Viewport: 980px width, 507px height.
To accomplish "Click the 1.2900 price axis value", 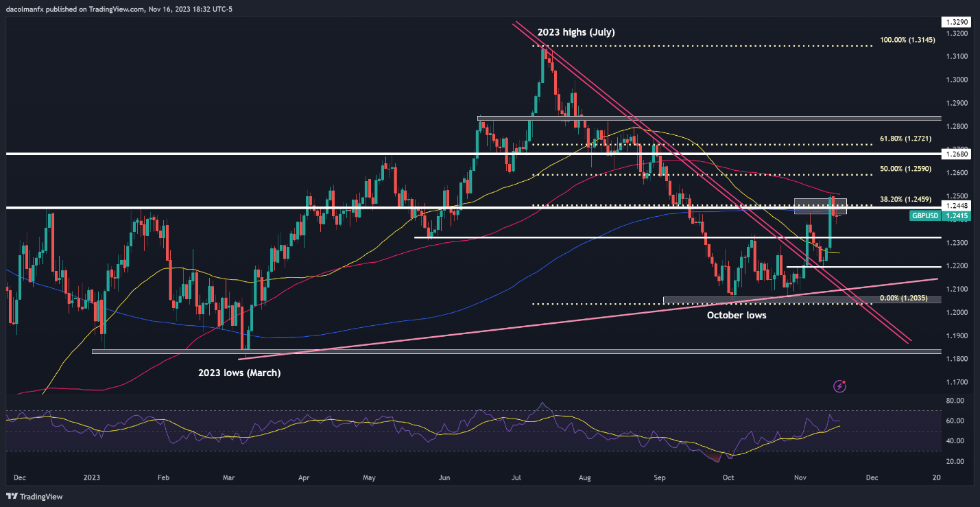I will click(956, 103).
